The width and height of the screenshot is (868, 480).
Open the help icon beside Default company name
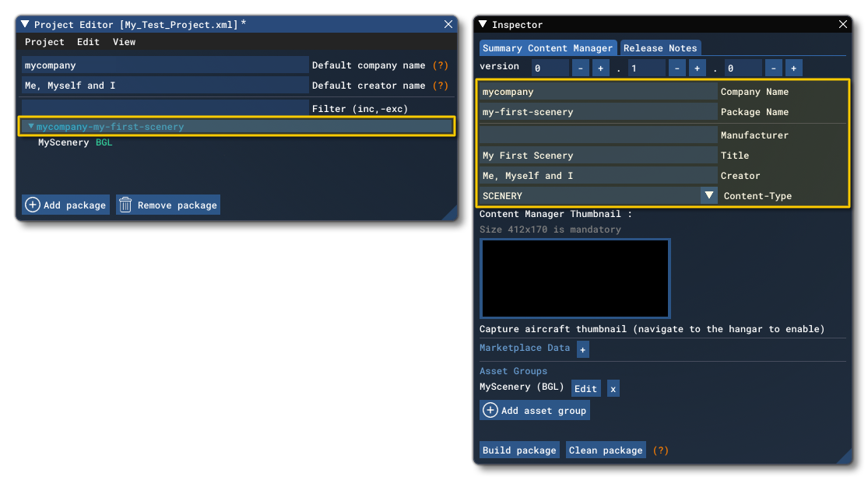click(x=441, y=65)
